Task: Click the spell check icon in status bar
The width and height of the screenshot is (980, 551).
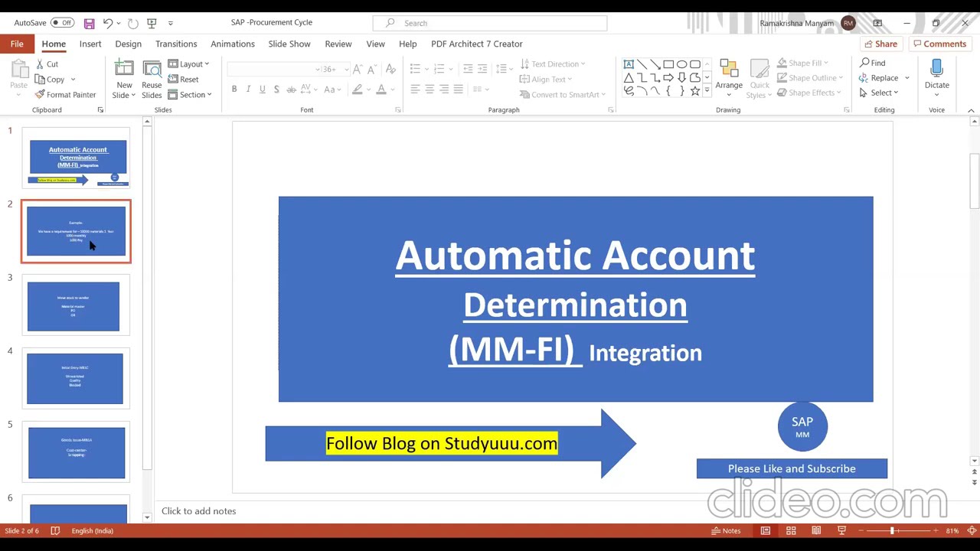Action: tap(55, 531)
